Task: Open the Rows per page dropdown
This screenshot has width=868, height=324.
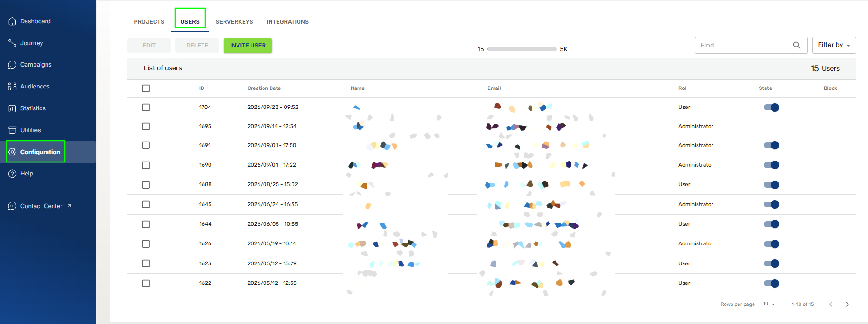Action: (x=769, y=304)
